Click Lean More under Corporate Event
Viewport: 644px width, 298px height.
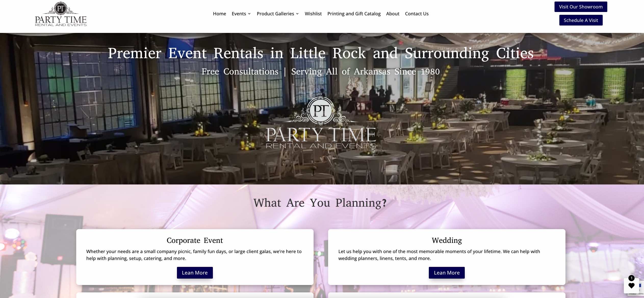(195, 273)
